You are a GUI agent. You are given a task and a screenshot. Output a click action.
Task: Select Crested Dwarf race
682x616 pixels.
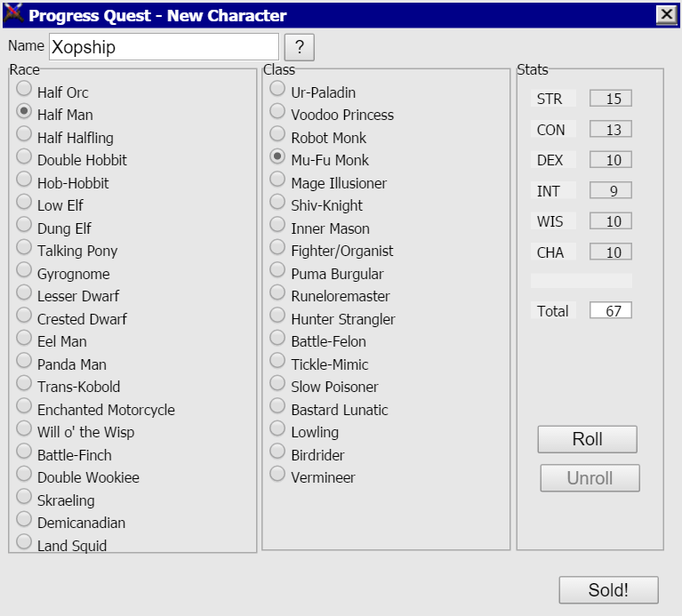coord(24,316)
